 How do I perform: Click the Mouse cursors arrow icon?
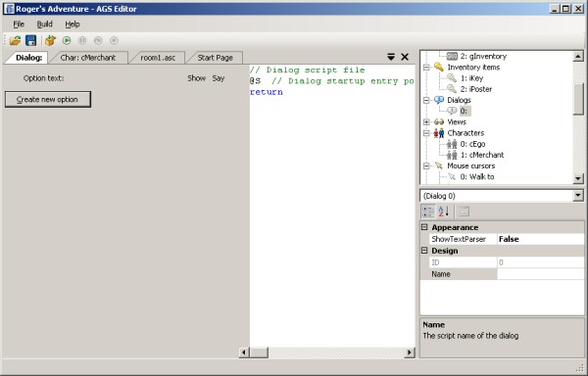coord(439,165)
